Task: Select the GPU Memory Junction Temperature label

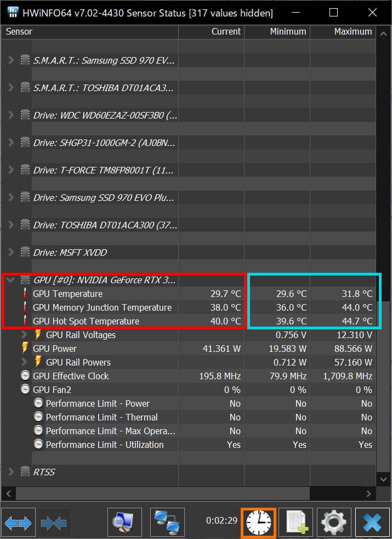Action: [x=102, y=307]
